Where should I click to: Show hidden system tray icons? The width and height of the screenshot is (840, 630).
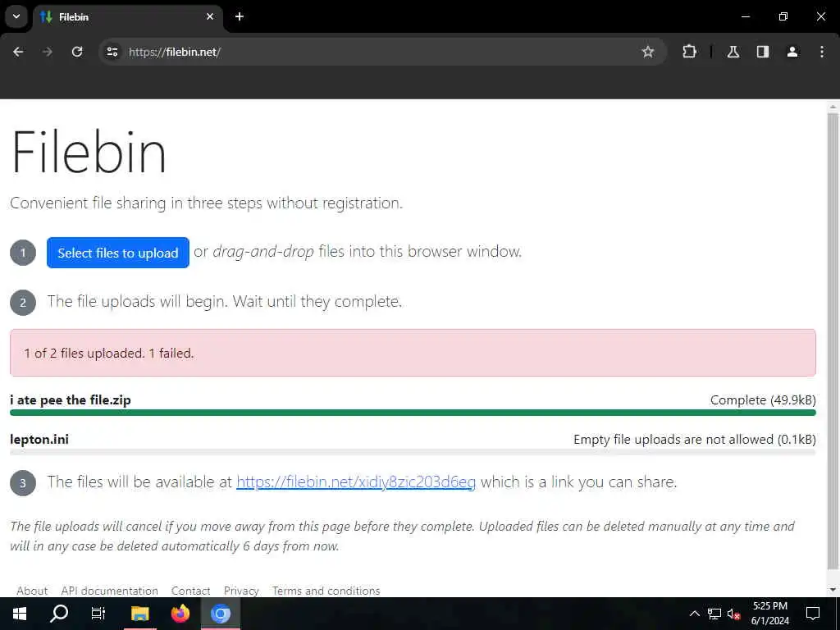pos(694,614)
